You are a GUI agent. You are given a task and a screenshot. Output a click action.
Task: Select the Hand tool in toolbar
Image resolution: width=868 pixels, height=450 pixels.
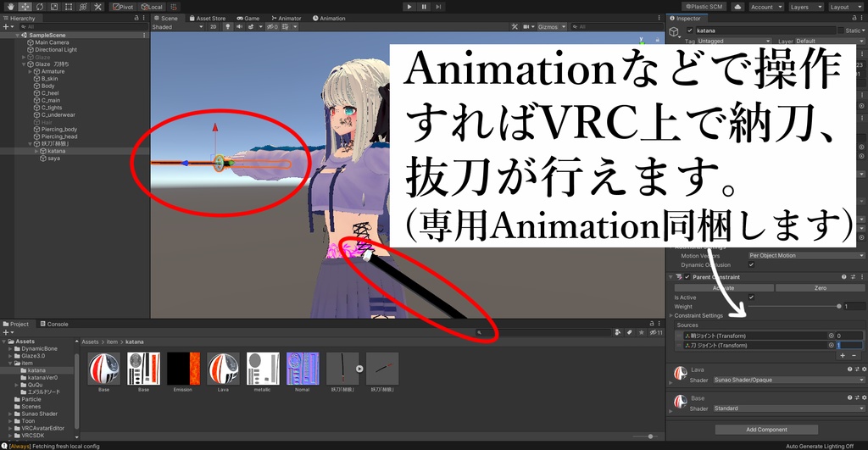coord(10,7)
